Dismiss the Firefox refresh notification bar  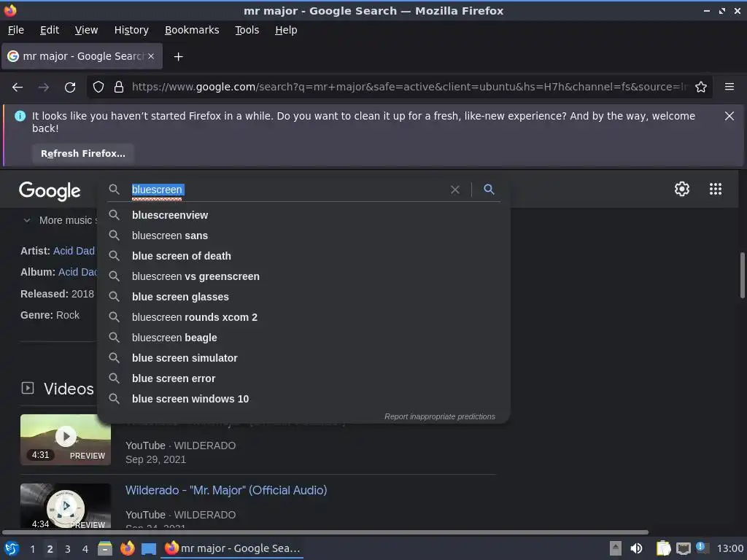point(729,116)
